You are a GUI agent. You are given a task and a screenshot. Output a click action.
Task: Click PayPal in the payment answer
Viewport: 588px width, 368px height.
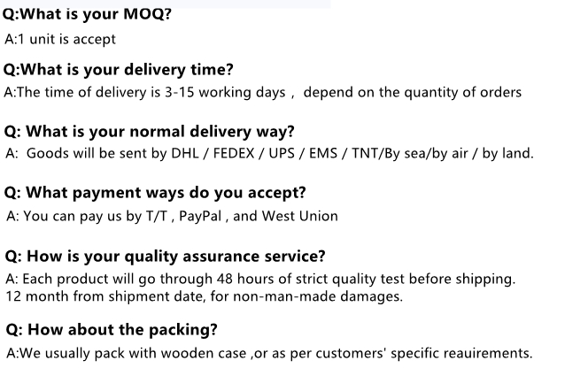(200, 216)
